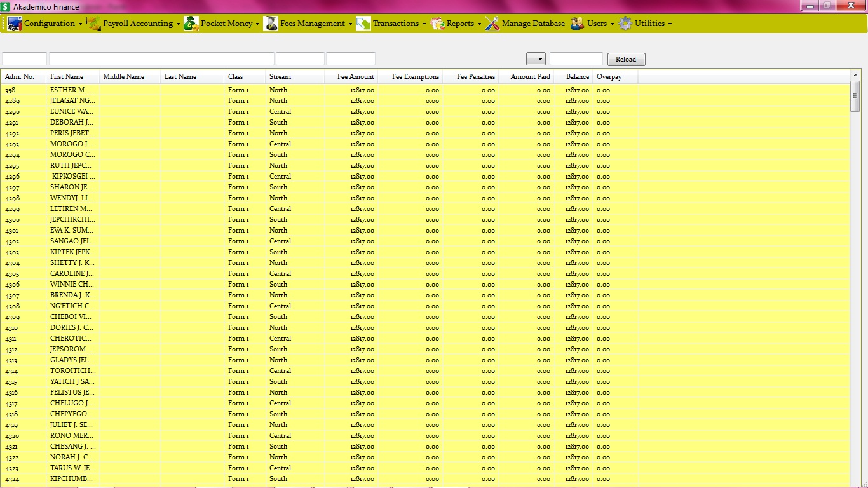Click the Payroll Accounting money icon
868x488 pixels.
pos(94,24)
